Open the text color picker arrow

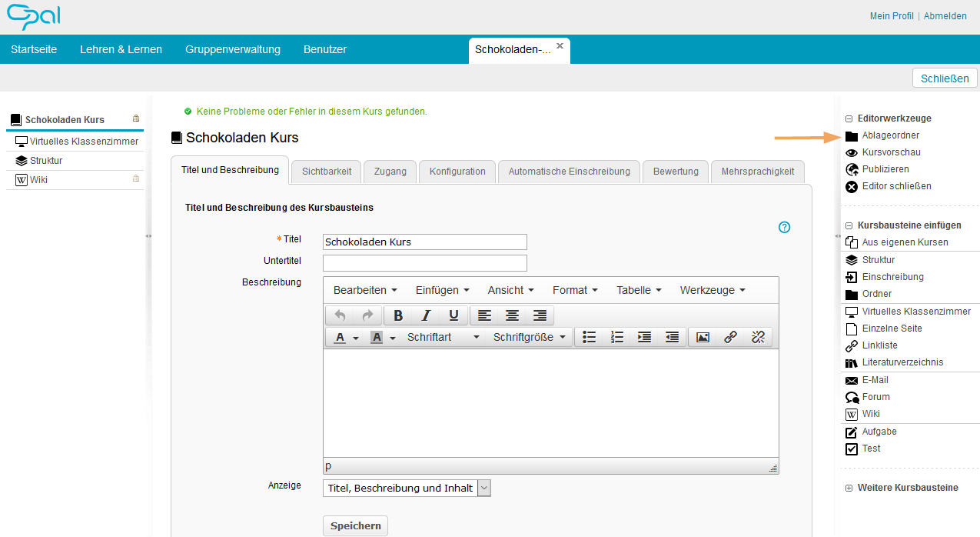click(x=356, y=338)
